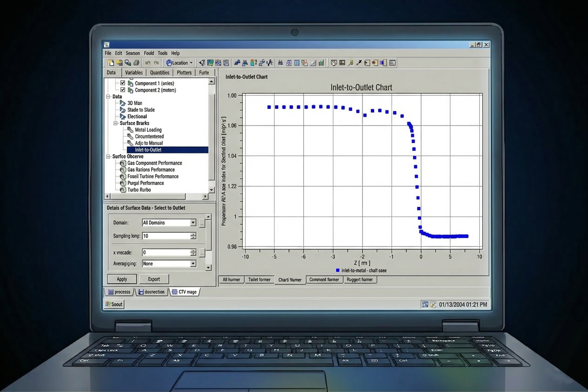The image size is (588, 392).
Task: Click the blue table grid toolbar icon
Action: [x=297, y=63]
